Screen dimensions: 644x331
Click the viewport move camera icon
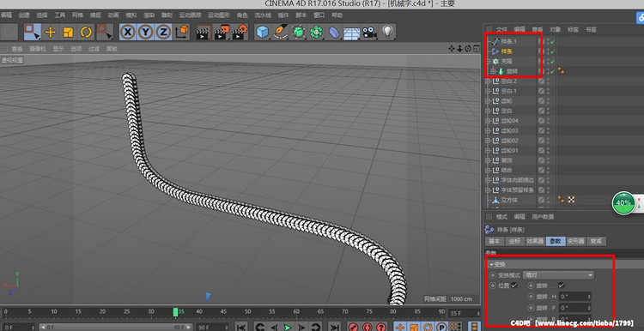point(452,49)
